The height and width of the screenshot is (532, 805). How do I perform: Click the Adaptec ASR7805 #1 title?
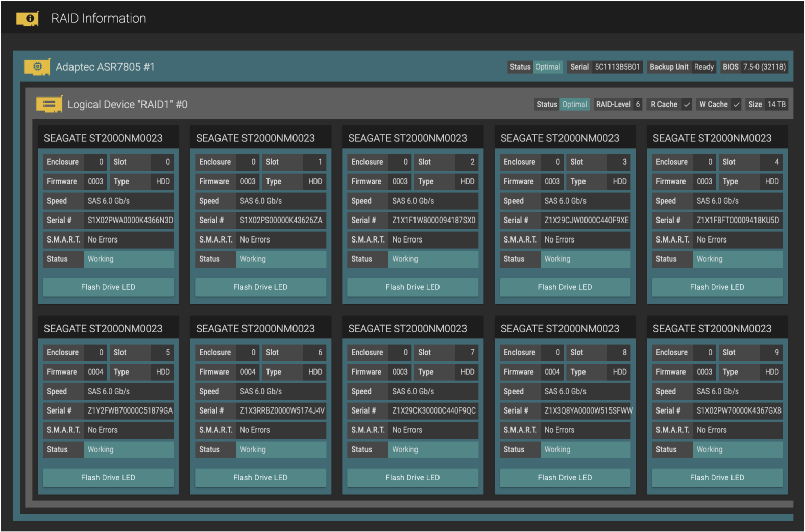pyautogui.click(x=105, y=67)
